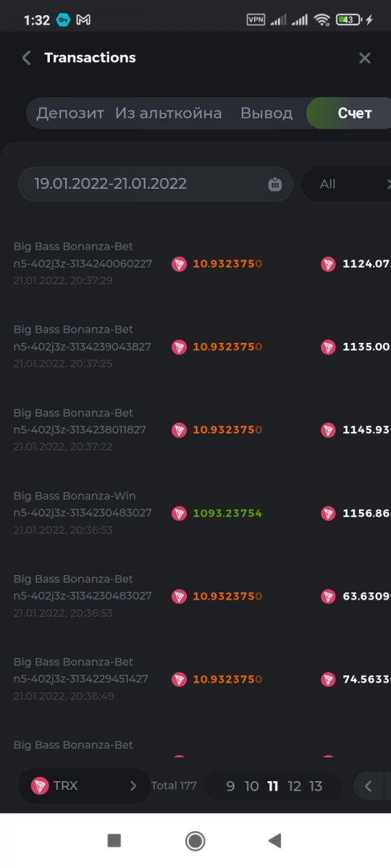Open the calendar icon in date field
The image size is (391, 868).
coord(275,184)
